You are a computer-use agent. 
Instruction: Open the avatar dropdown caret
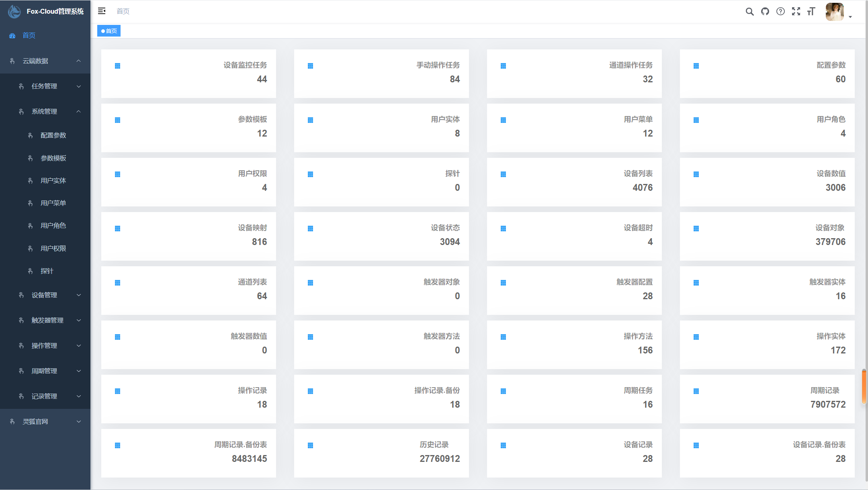point(850,17)
